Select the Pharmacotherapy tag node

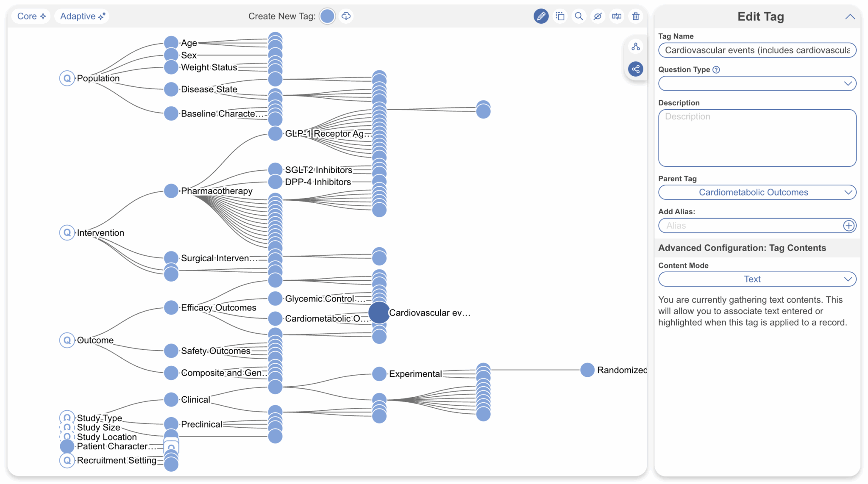[171, 191]
